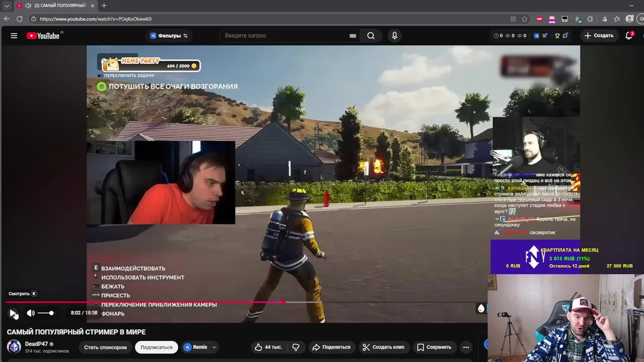Click the video title text

point(76,332)
